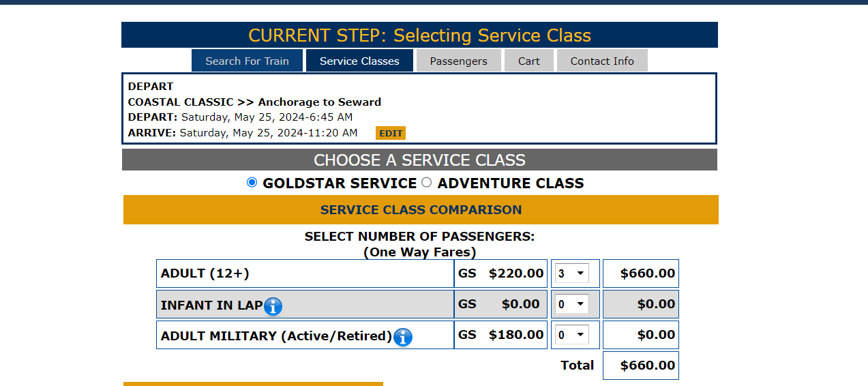Image resolution: width=868 pixels, height=386 pixels.
Task: Open the Adult Military quantity dropdown
Action: point(572,335)
